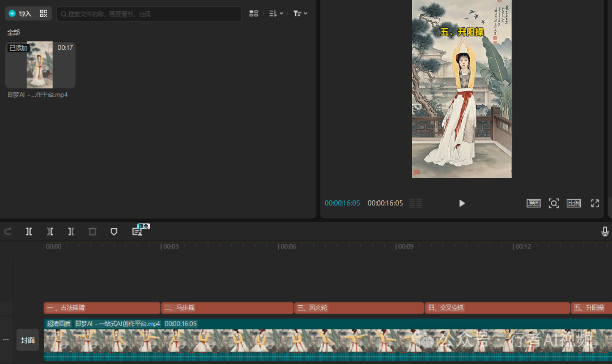Focus the media search input field

[149, 14]
